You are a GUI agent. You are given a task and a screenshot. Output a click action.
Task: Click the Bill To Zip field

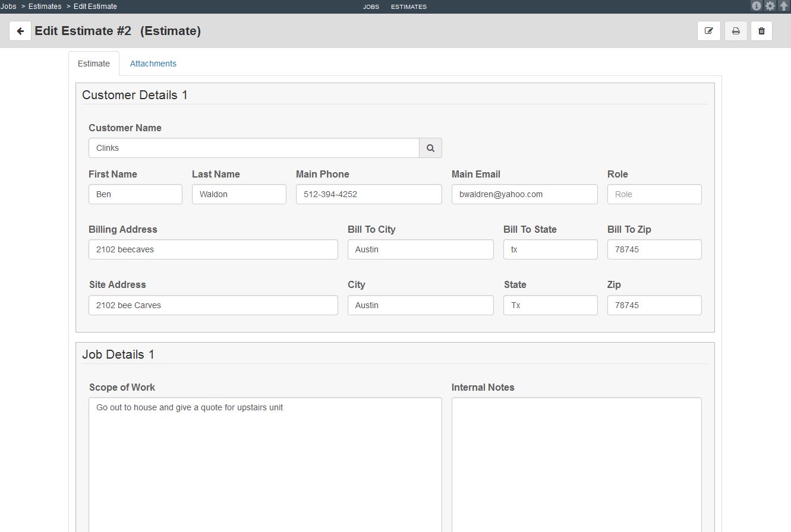click(654, 249)
